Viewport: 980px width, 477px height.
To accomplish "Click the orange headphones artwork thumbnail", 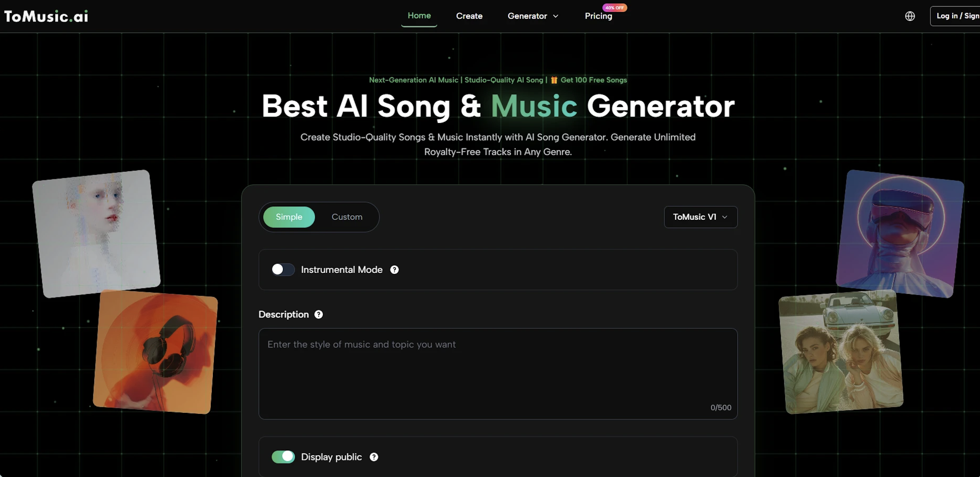I will tap(155, 352).
